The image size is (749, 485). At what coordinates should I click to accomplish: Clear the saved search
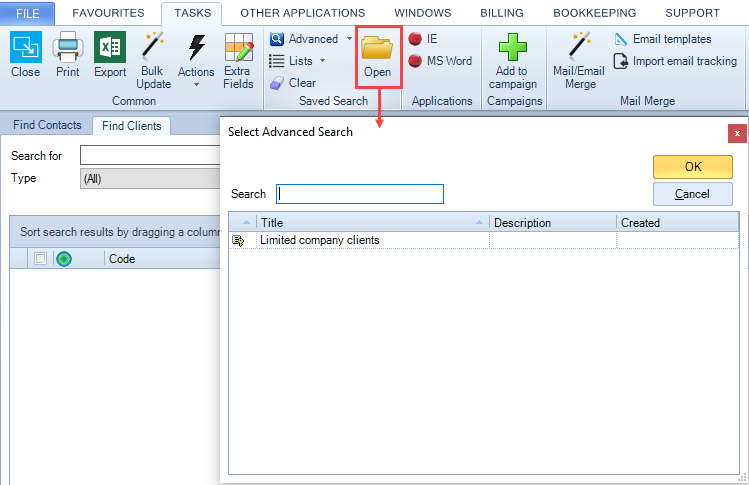click(x=293, y=83)
